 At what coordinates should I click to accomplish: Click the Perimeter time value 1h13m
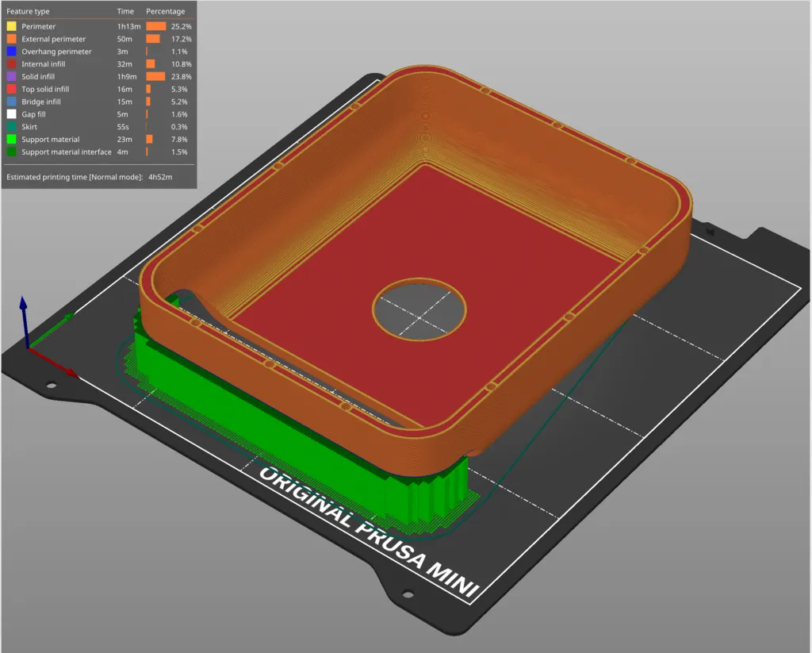pos(128,26)
